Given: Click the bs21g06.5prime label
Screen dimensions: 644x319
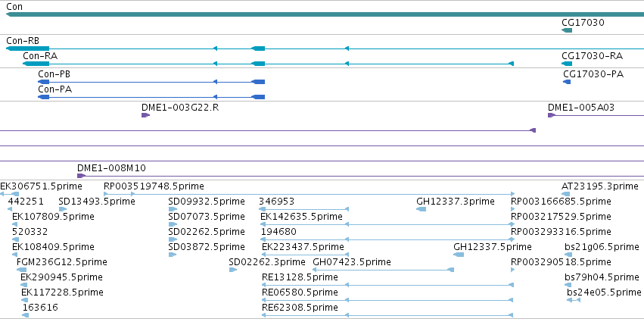Looking at the screenshot, I should coord(602,247).
